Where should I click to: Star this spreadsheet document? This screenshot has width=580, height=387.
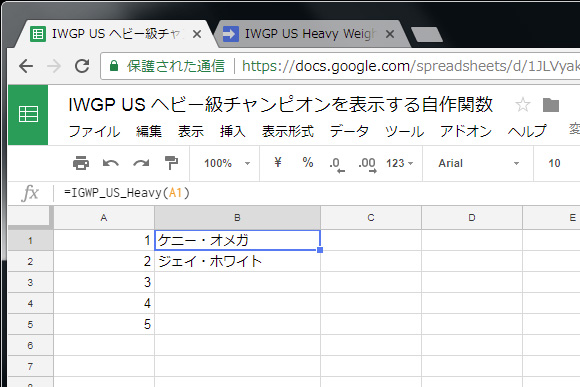pos(523,105)
